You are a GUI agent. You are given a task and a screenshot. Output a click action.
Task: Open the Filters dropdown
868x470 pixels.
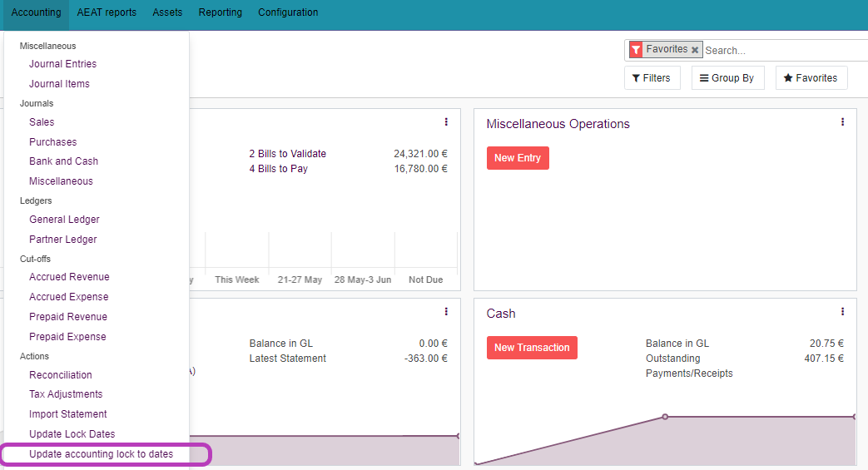[x=652, y=78]
